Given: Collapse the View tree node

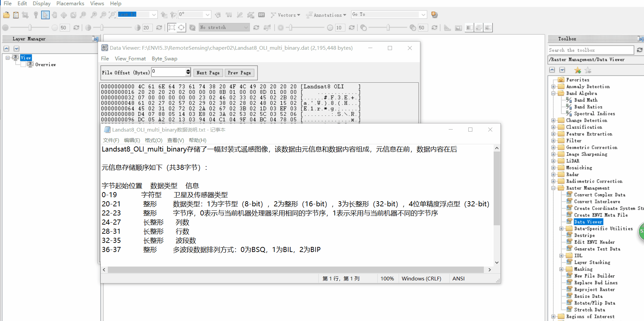Looking at the screenshot, I should [x=7, y=58].
